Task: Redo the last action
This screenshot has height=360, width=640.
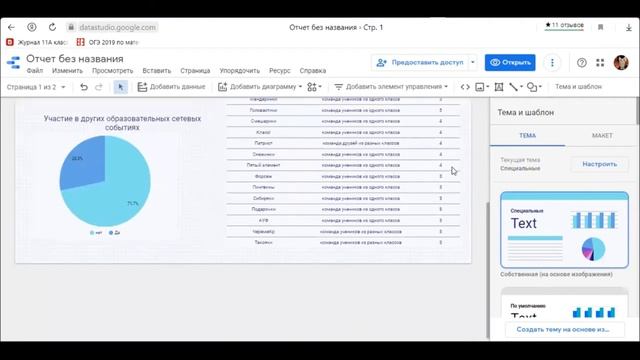Action: tap(99, 87)
